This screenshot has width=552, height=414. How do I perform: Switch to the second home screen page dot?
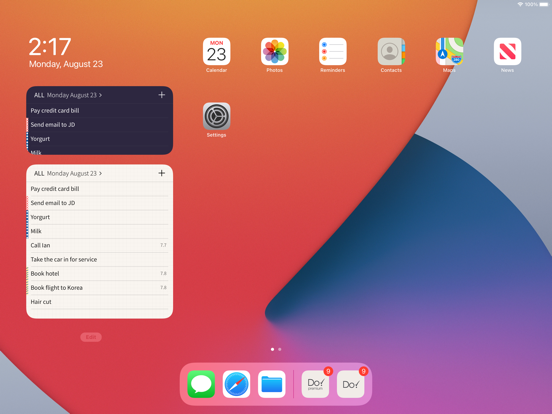pos(280,349)
